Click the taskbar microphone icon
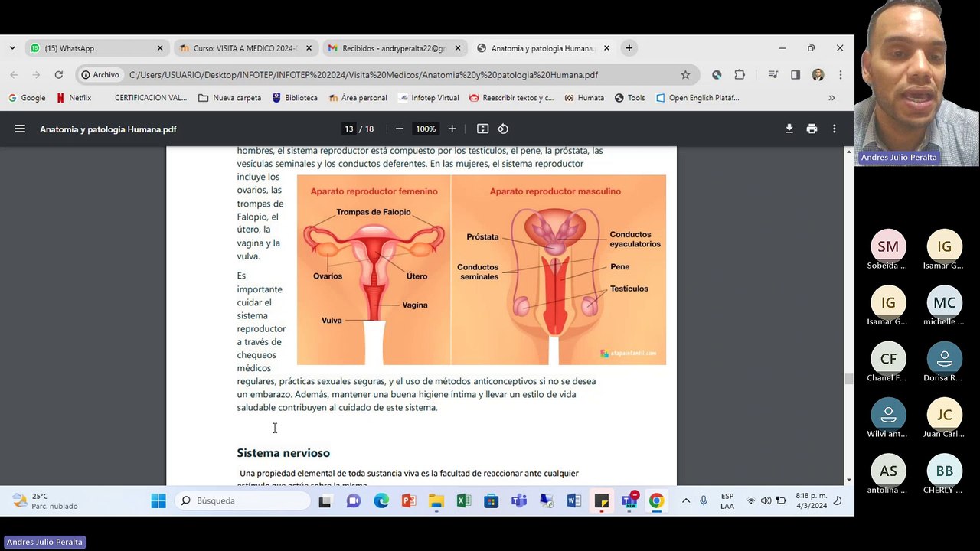Screen dimensions: 980x551 704,501
